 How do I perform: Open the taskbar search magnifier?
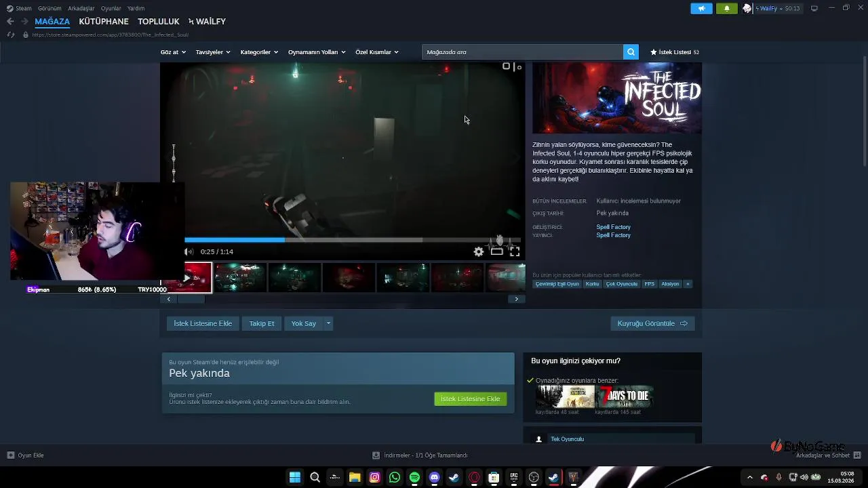click(315, 477)
